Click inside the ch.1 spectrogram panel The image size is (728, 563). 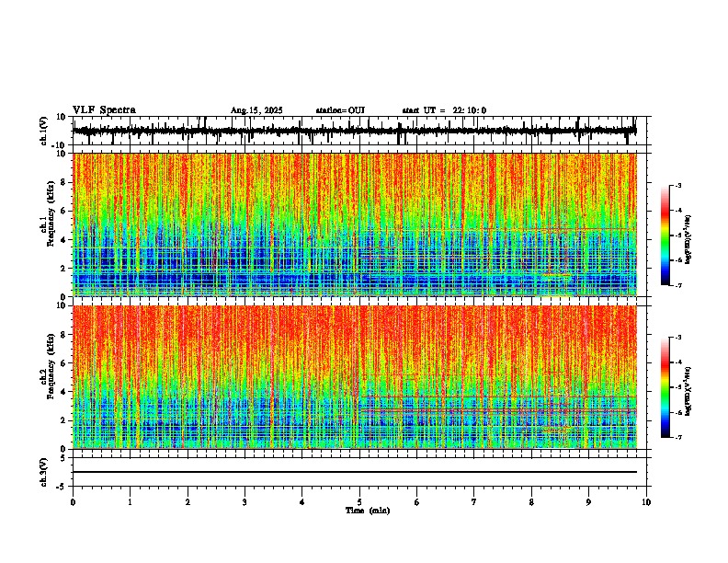355,224
